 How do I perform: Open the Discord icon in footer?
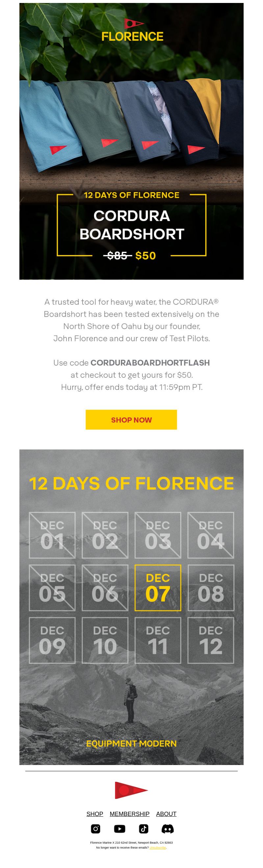coord(168,829)
